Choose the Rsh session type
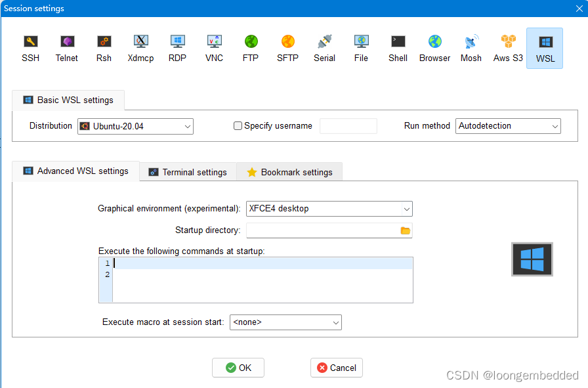The width and height of the screenshot is (588, 388). point(104,49)
